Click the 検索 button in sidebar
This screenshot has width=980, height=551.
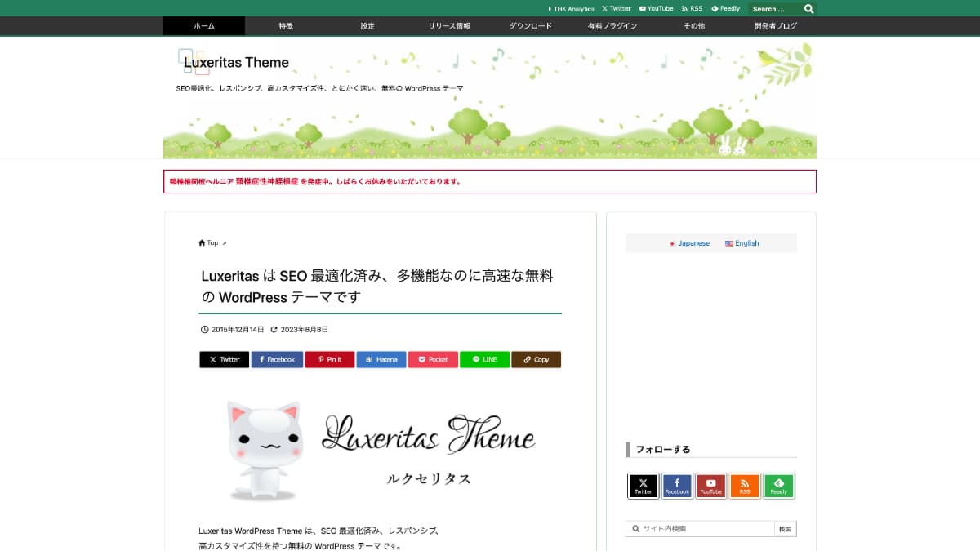(785, 529)
